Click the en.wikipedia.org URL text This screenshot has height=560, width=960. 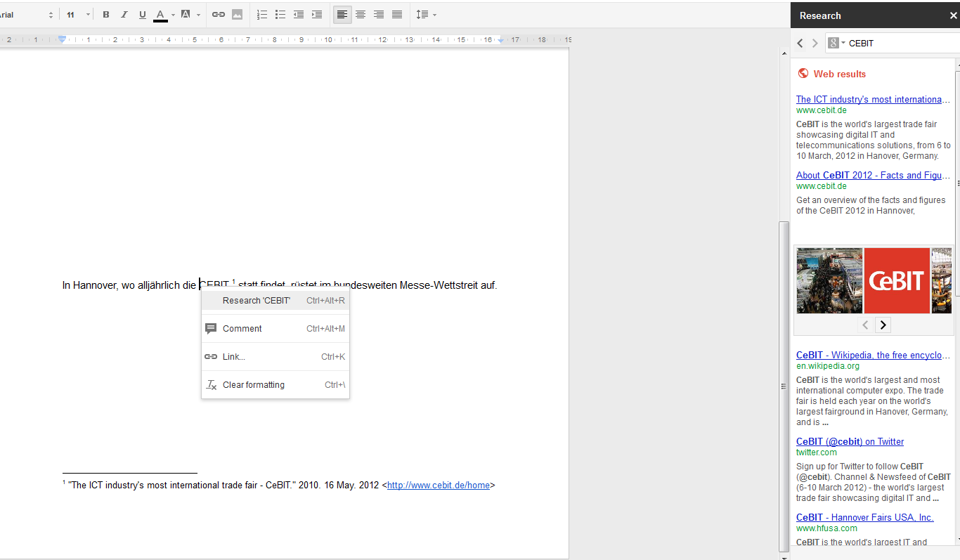828,366
